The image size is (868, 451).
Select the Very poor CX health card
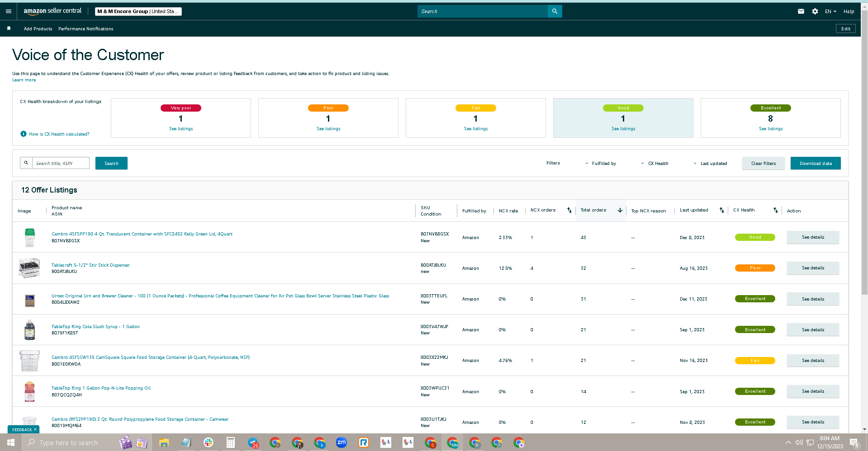(x=181, y=117)
